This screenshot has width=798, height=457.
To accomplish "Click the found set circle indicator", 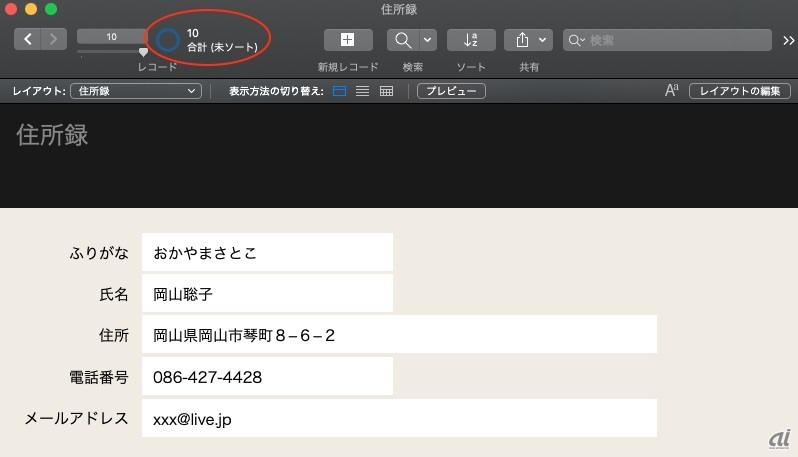I will tap(168, 40).
